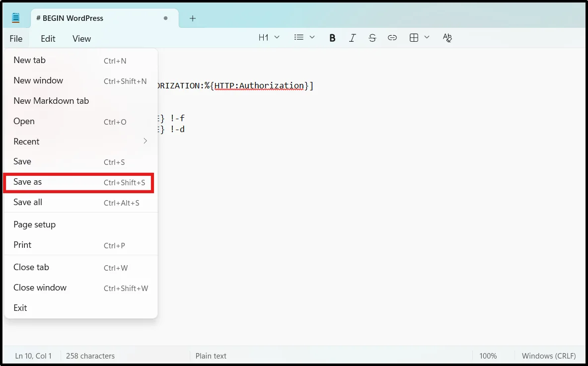Choose Save as menu entry

click(x=78, y=183)
